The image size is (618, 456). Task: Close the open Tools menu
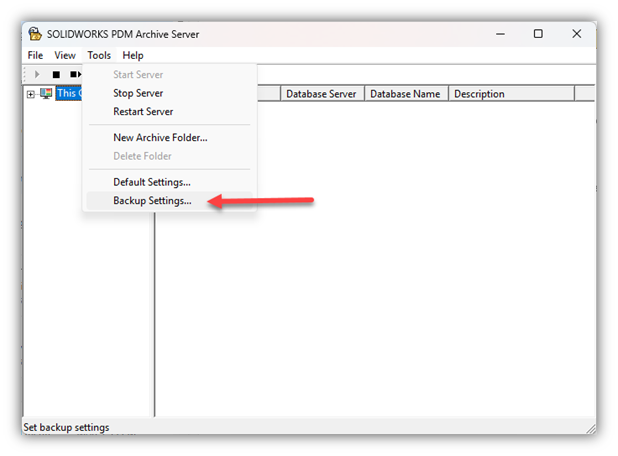point(99,55)
